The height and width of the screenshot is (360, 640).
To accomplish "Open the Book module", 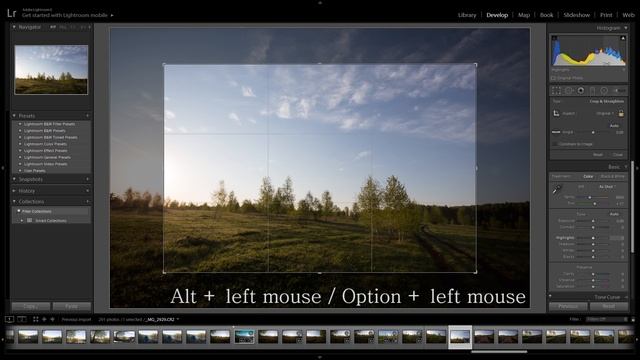I will 547,15.
